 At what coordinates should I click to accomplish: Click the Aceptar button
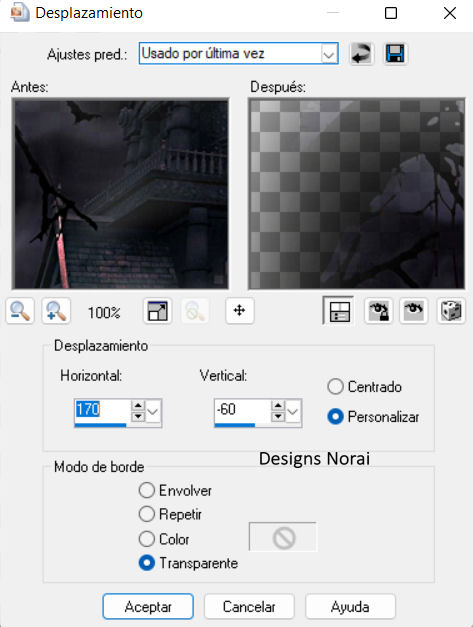148,607
